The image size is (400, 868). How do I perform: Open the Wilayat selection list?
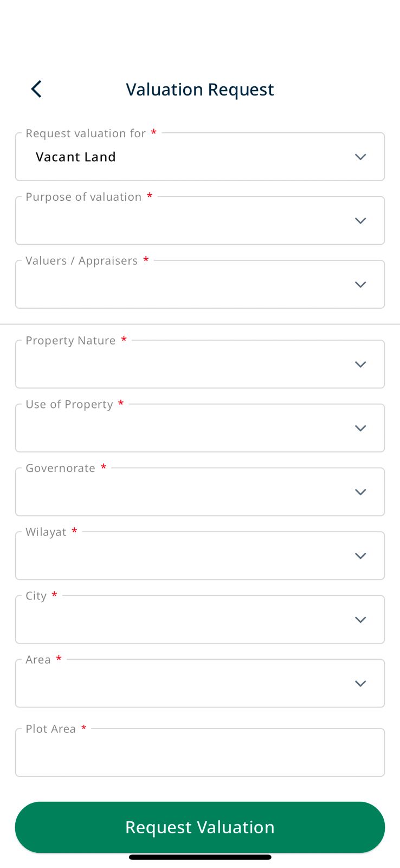click(x=200, y=556)
